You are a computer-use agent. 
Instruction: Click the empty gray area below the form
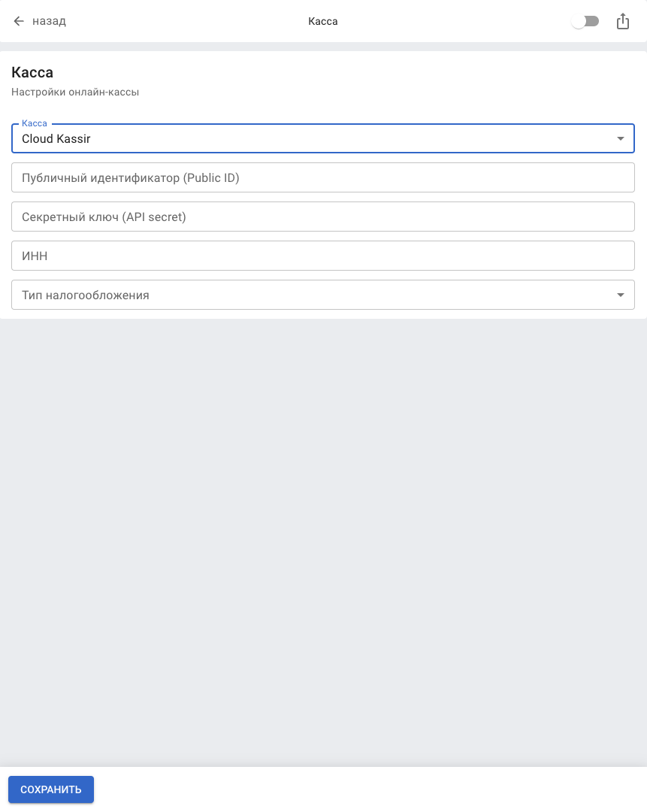pos(323,526)
